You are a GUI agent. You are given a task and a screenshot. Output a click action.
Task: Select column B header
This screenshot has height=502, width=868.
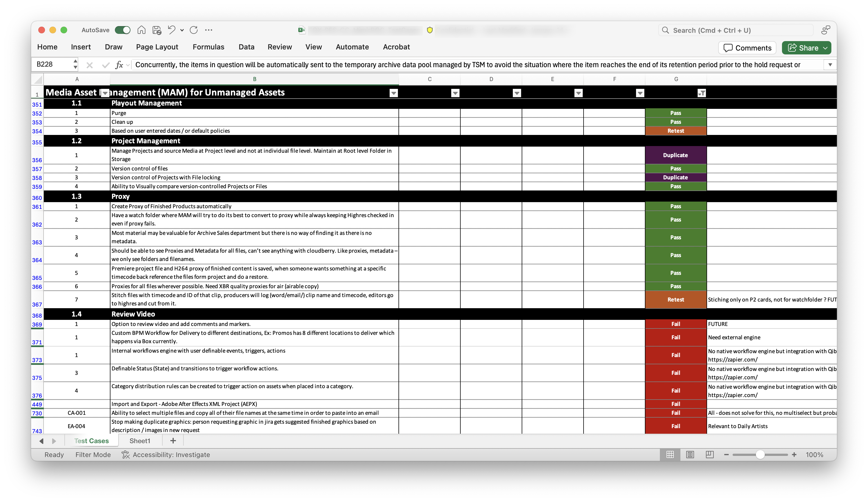(x=254, y=79)
